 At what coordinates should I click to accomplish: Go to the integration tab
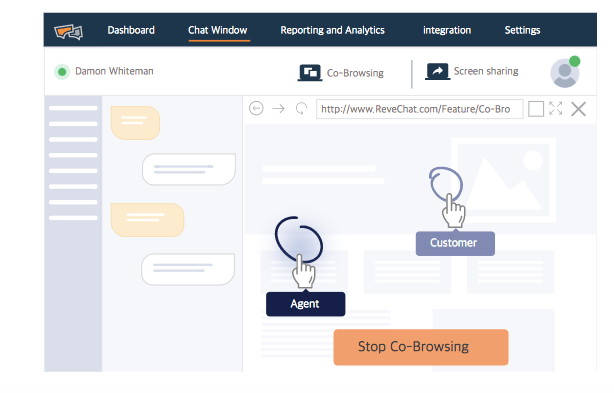(x=447, y=30)
